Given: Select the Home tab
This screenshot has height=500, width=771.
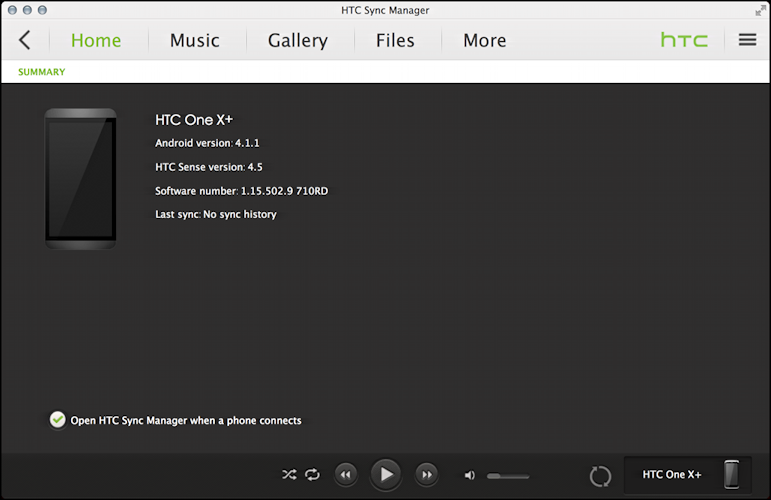Looking at the screenshot, I should point(96,40).
